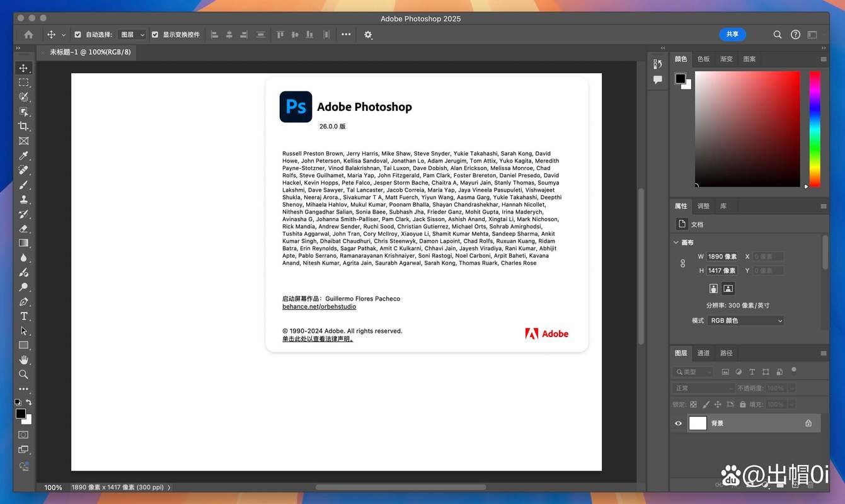Open the 图层 auto-select dropdown

pos(132,35)
